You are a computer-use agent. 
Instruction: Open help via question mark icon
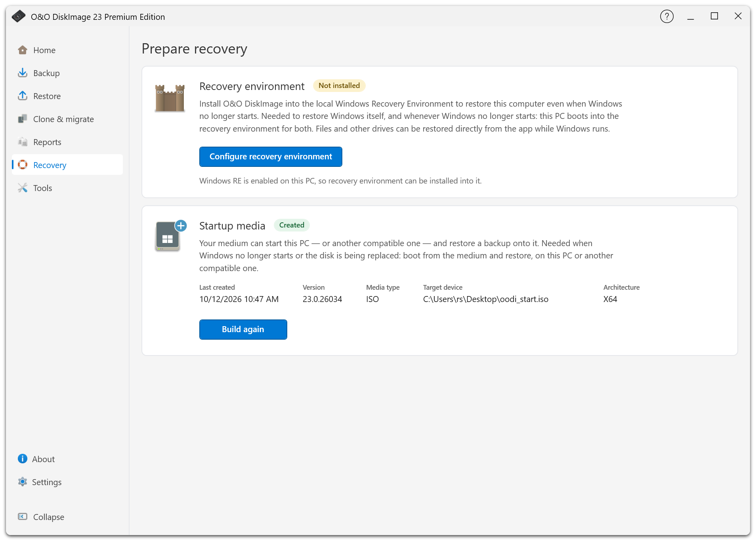click(x=667, y=17)
